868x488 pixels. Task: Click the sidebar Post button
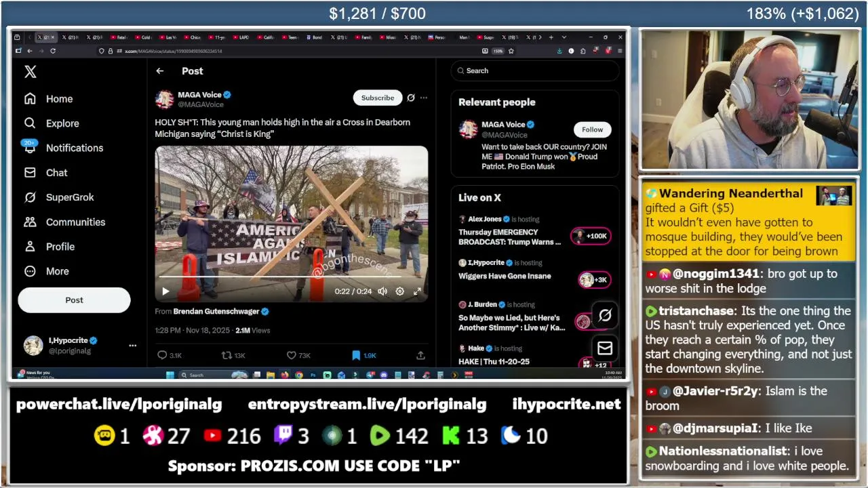(74, 300)
